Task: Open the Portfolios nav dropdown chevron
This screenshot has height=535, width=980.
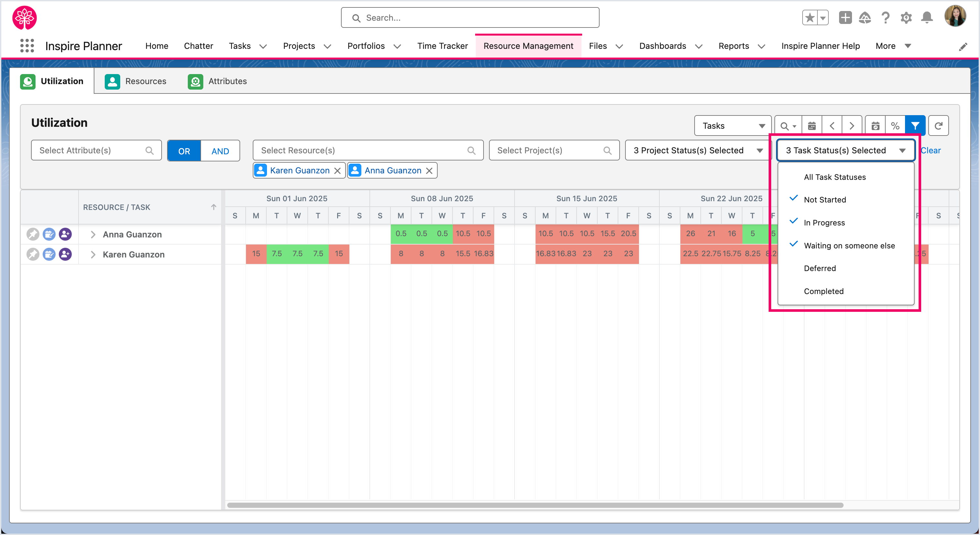Action: (x=397, y=47)
